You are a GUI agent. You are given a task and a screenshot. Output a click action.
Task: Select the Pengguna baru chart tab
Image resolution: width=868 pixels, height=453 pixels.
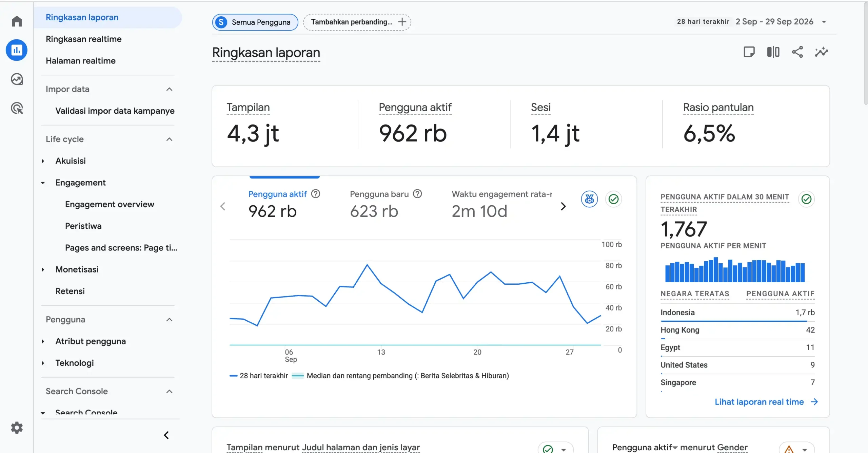tap(386, 204)
